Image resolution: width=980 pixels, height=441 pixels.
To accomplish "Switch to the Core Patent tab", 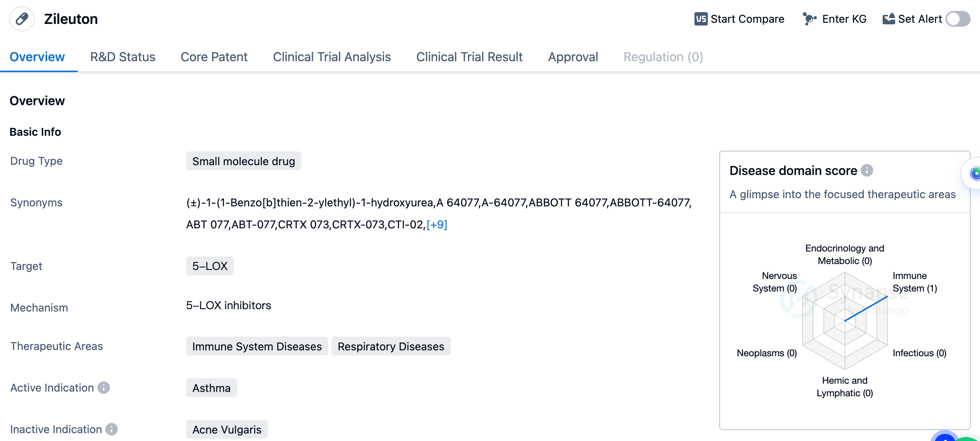I will (214, 57).
